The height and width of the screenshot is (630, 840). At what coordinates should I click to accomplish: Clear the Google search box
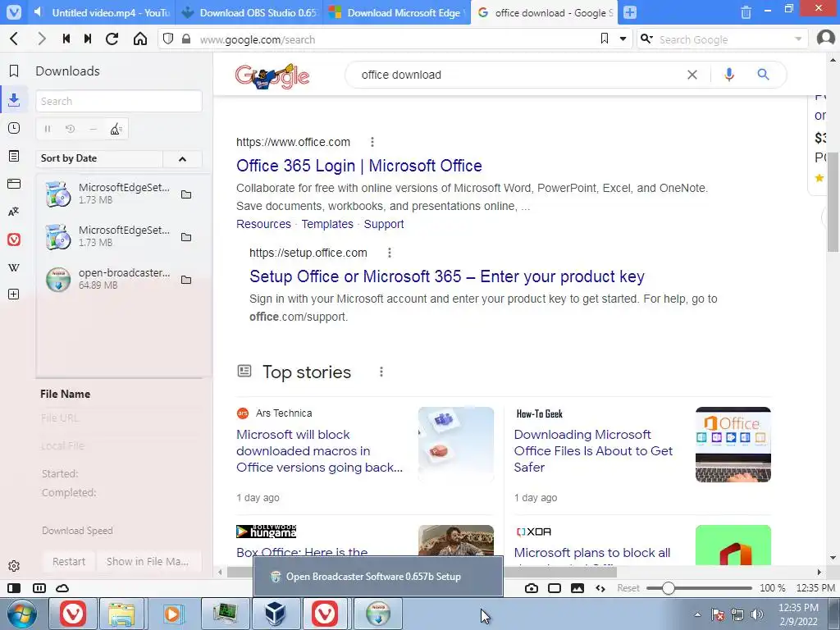point(692,75)
